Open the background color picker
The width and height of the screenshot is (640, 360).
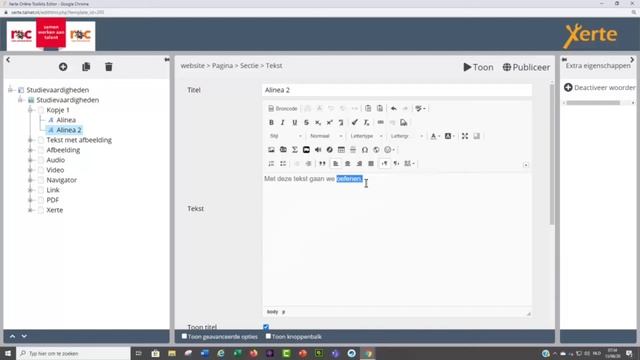(449, 136)
